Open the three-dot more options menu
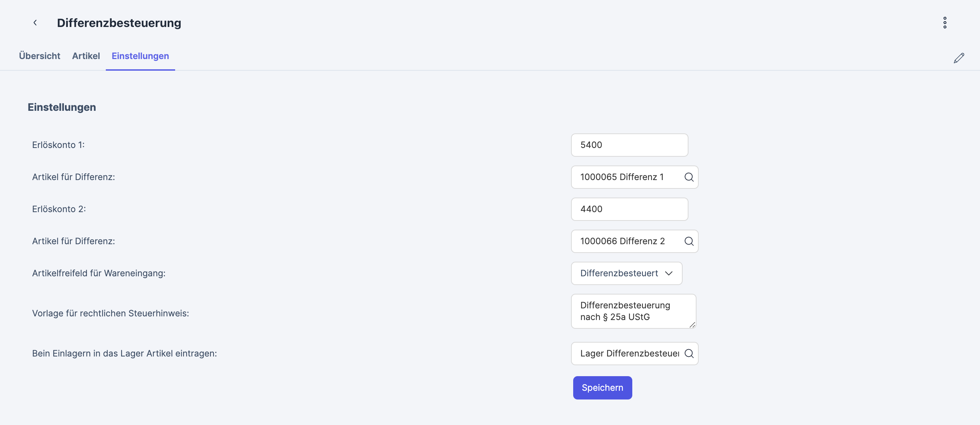Image resolution: width=980 pixels, height=425 pixels. (945, 23)
